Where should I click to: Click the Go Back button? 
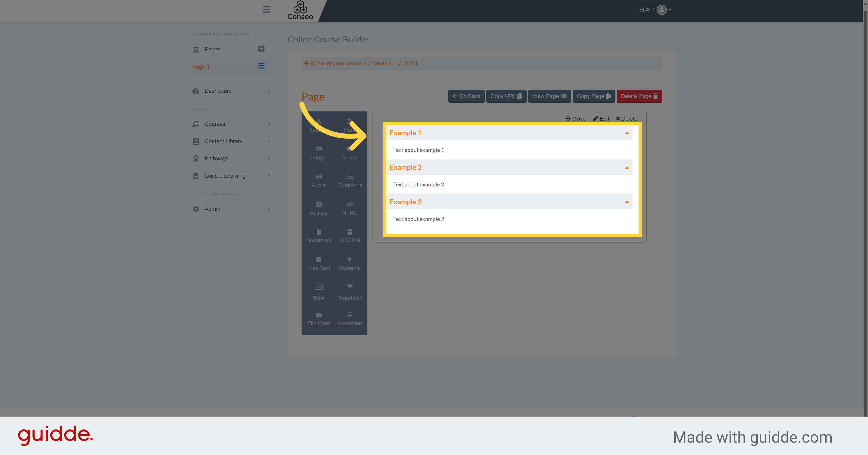[466, 96]
